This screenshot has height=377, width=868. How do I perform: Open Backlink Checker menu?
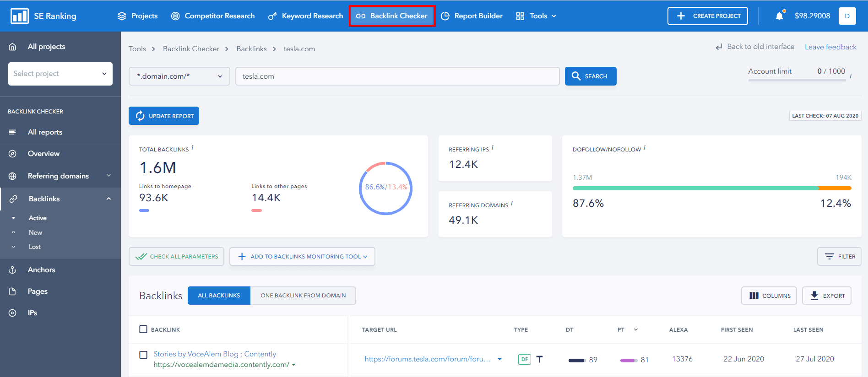click(392, 16)
